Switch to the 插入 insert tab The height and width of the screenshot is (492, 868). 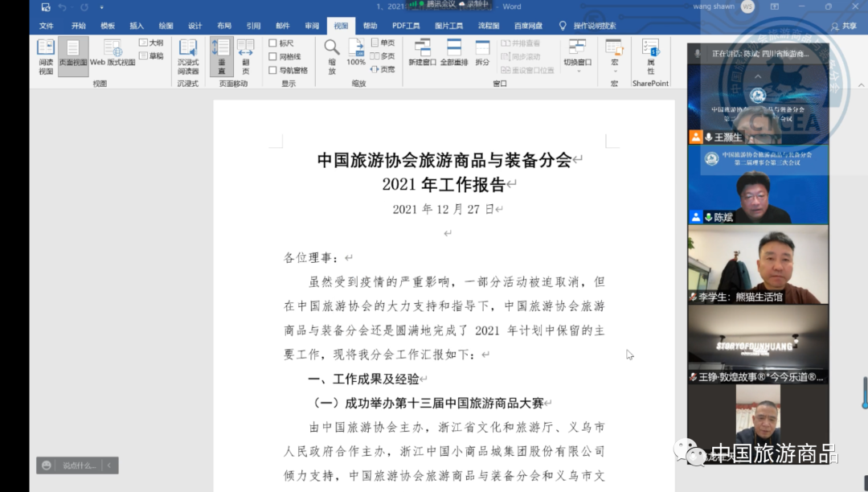137,26
